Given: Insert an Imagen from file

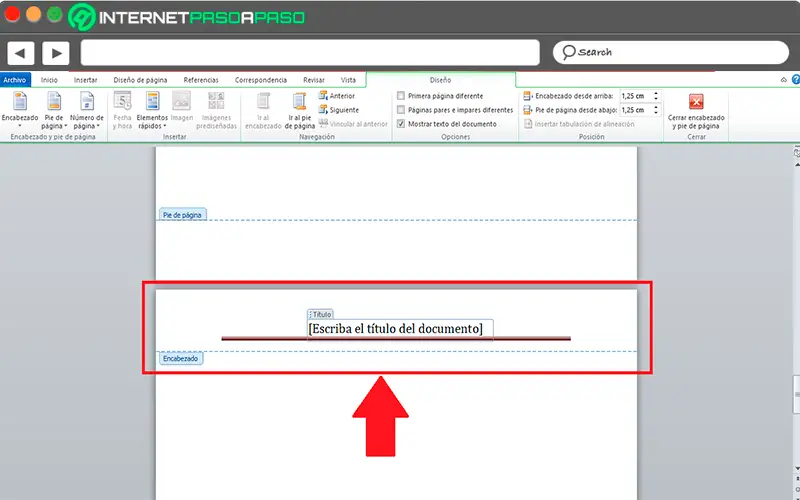Looking at the screenshot, I should (x=182, y=107).
